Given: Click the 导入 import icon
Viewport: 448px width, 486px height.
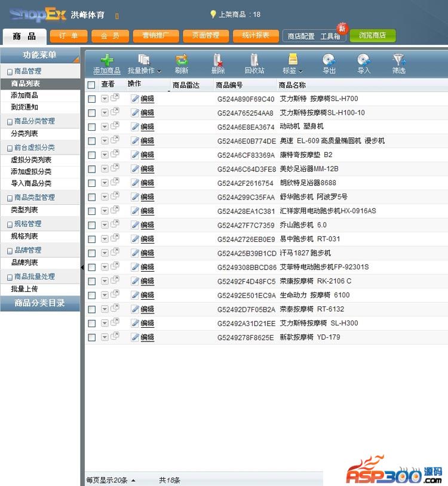Looking at the screenshot, I should 364,60.
